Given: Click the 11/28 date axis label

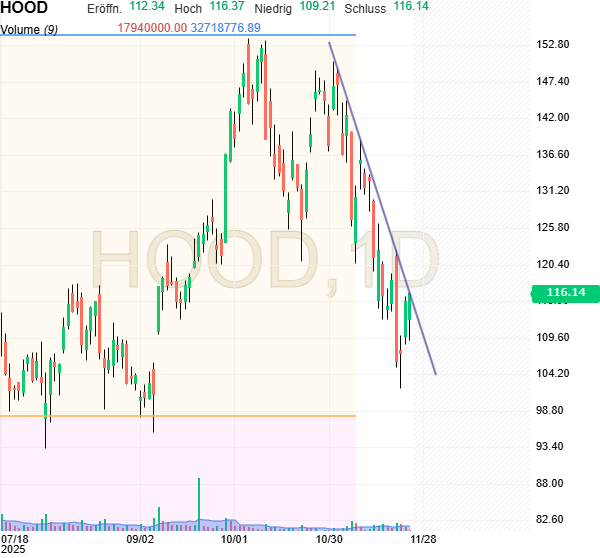Looking at the screenshot, I should point(423,539).
